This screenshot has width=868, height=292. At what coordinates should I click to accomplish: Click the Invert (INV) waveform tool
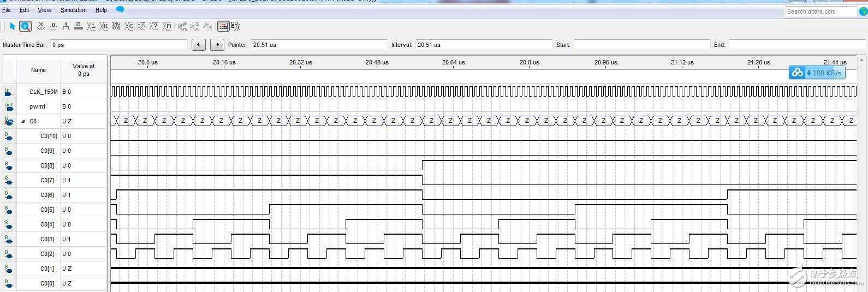(116, 26)
